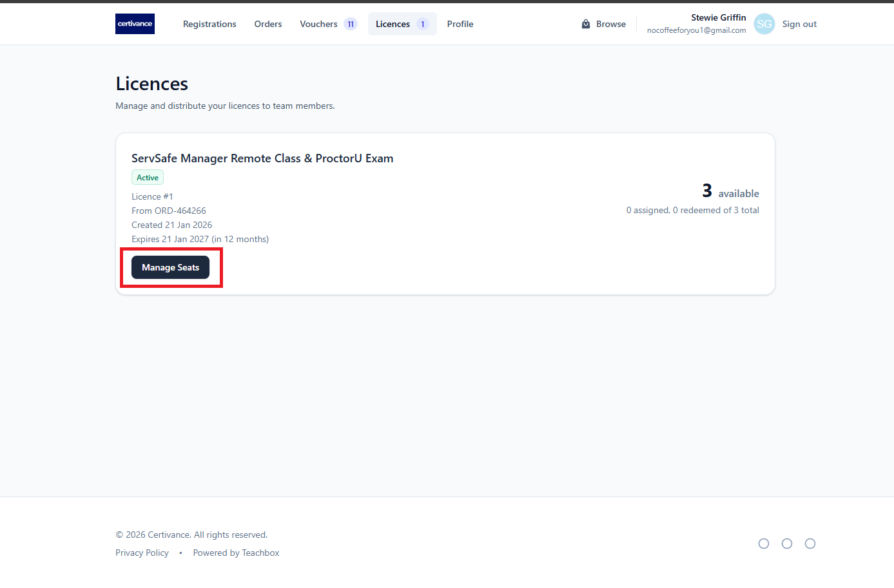Click the Active status badge
Image resolution: width=894 pixels, height=588 pixels.
[x=148, y=177]
